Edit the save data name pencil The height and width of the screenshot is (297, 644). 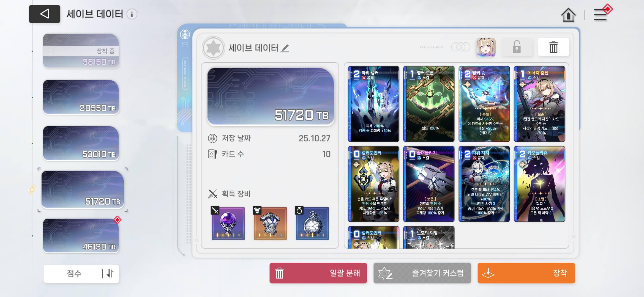click(x=285, y=48)
